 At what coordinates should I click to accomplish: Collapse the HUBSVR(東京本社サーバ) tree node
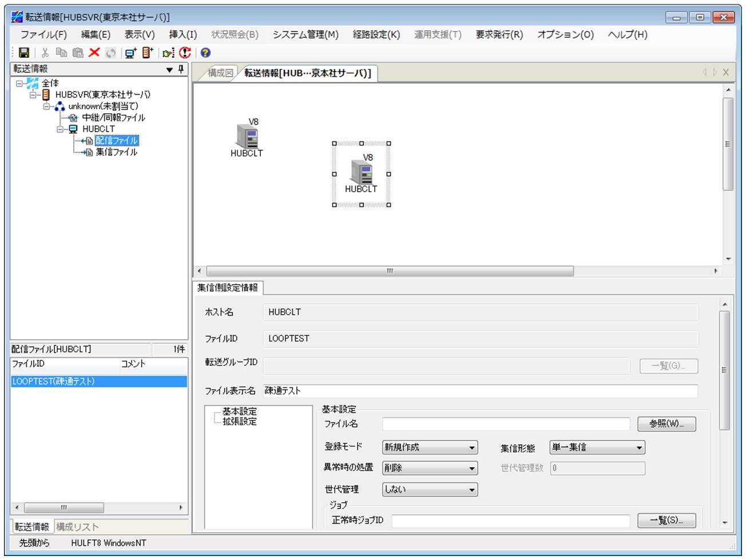33,95
